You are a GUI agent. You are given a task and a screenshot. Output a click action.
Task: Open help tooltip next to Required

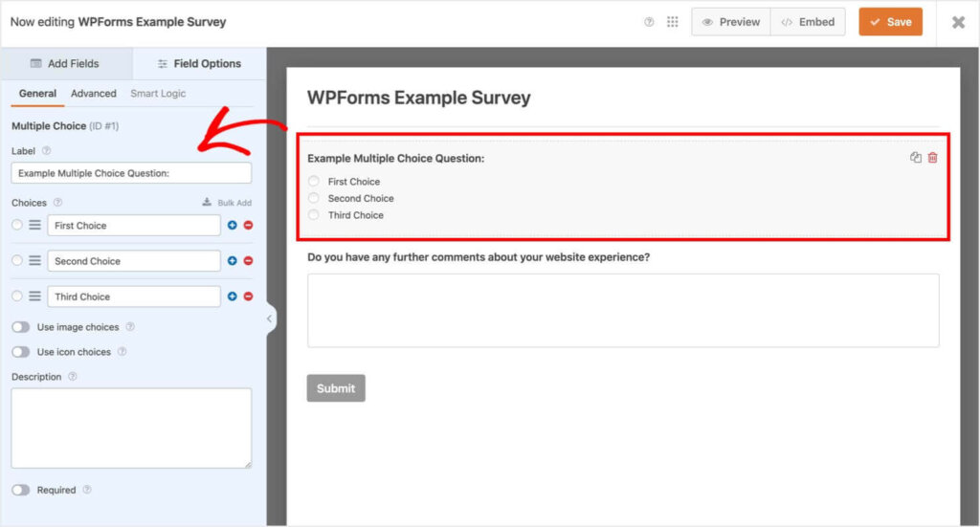click(x=87, y=490)
